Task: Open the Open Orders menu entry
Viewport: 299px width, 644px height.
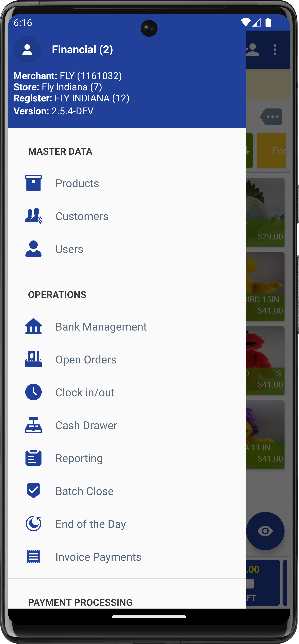Action: [127, 359]
